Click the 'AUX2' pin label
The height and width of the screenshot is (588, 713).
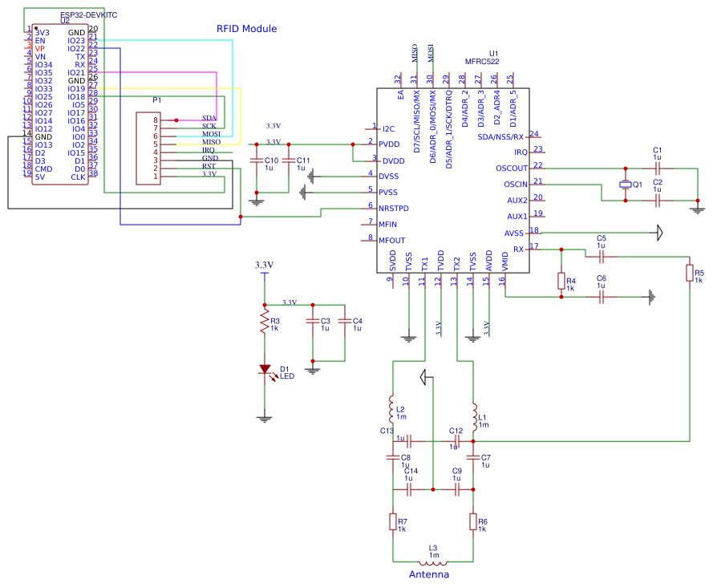[517, 201]
